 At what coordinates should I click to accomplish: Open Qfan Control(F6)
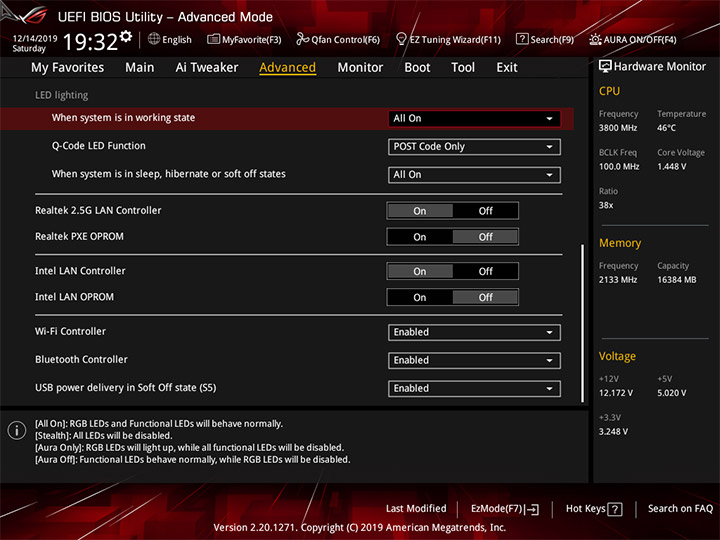tap(338, 39)
